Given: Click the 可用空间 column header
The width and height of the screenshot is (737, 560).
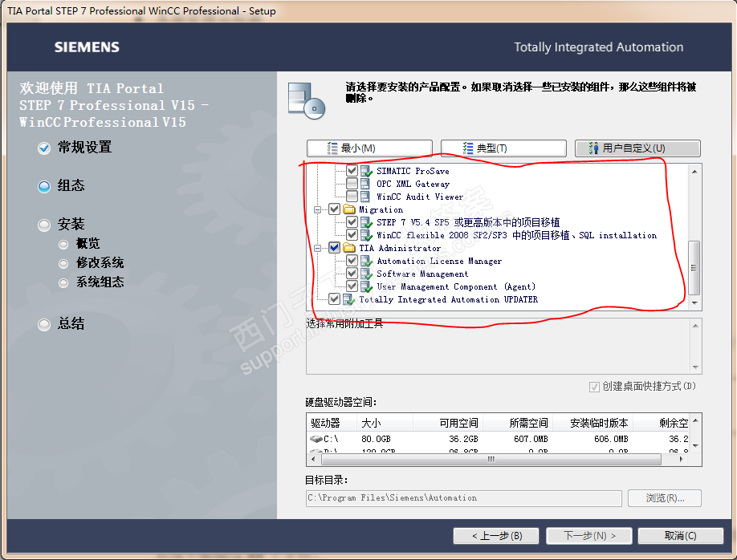Looking at the screenshot, I should pyautogui.click(x=447, y=423).
